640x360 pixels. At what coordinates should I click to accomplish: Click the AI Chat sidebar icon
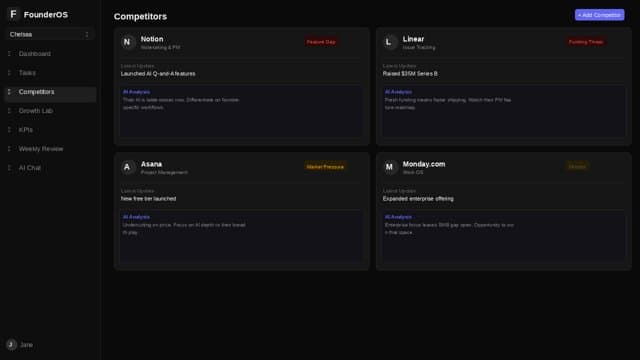pyautogui.click(x=9, y=168)
